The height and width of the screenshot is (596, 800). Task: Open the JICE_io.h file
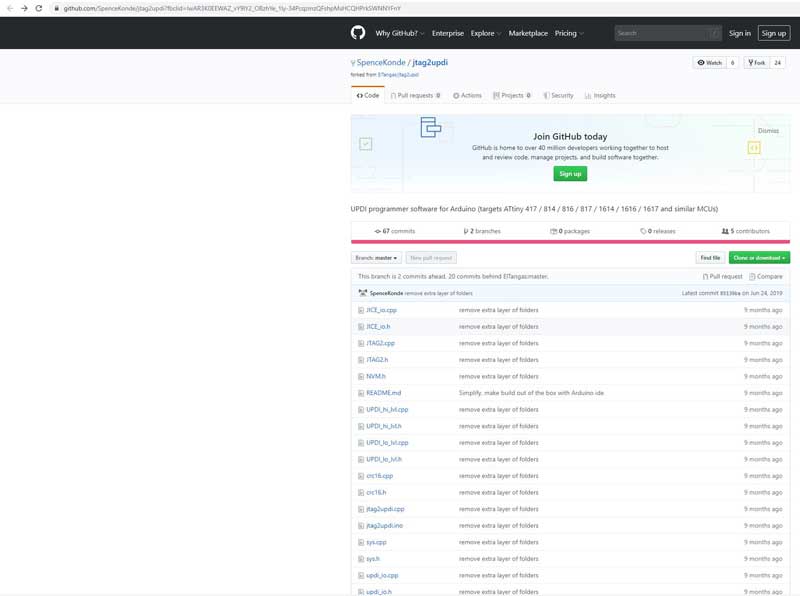click(378, 327)
